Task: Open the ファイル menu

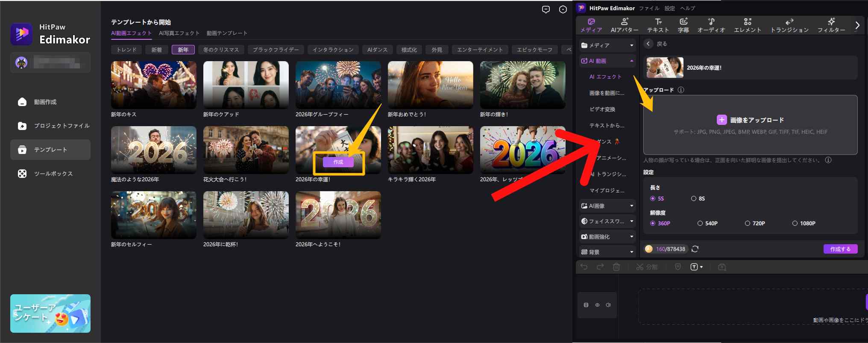Action: point(649,8)
